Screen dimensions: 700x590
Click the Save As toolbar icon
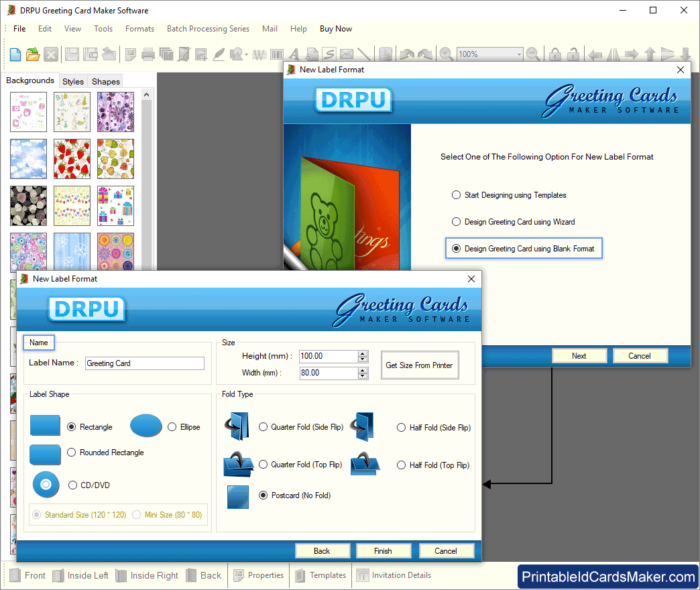tap(91, 54)
